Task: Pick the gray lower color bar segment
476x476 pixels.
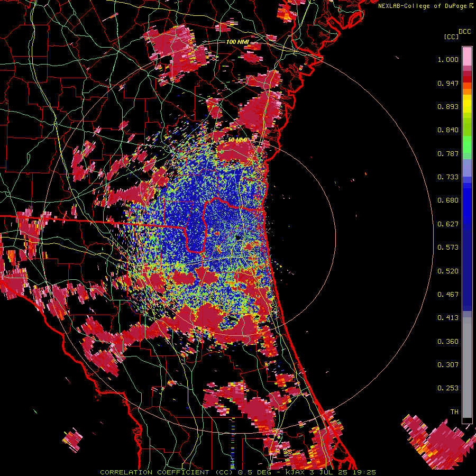Action: 467,368
